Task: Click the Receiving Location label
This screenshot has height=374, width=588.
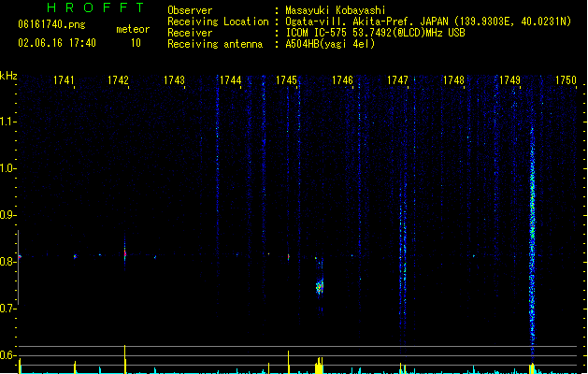Action: (218, 22)
